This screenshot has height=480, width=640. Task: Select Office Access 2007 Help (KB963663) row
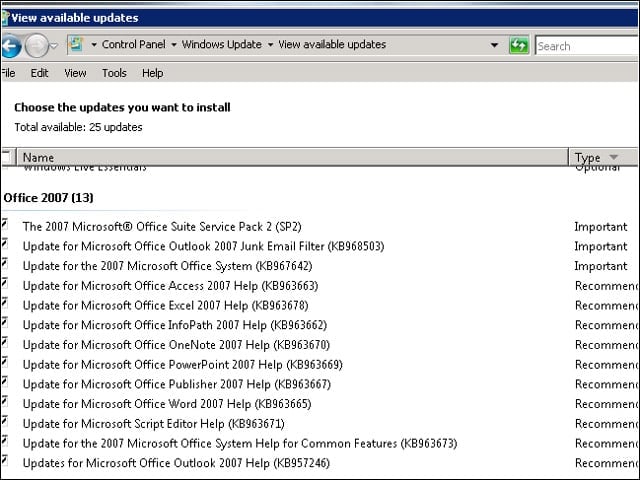[x=170, y=286]
